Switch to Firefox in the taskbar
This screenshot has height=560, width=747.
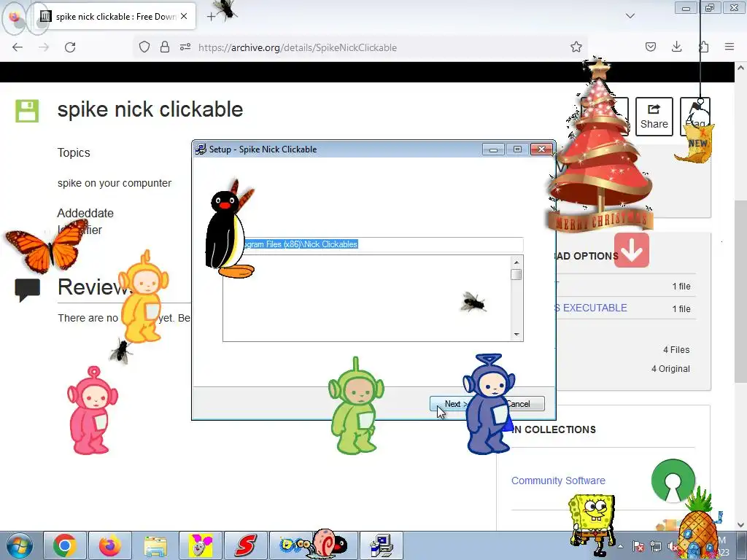(110, 545)
